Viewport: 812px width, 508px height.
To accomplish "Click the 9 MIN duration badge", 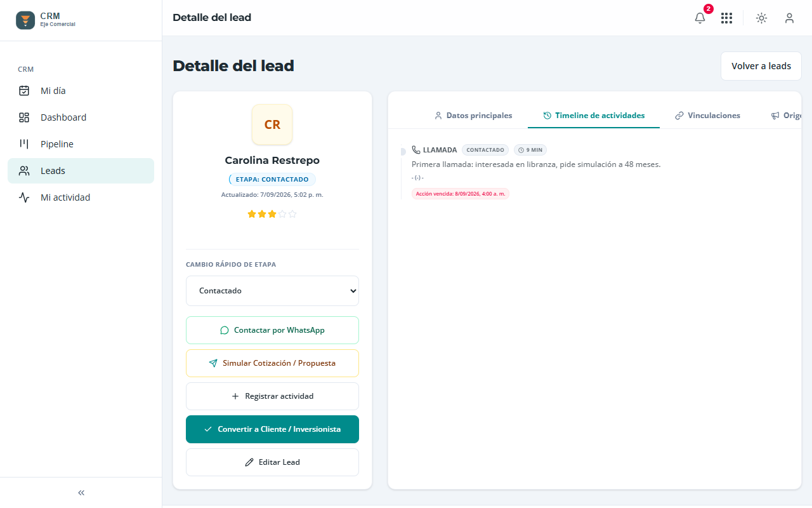I will pyautogui.click(x=530, y=150).
